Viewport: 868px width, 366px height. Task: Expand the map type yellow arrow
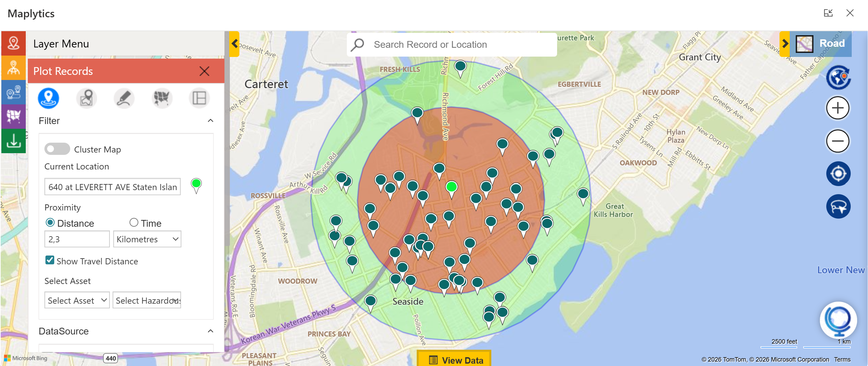(785, 44)
